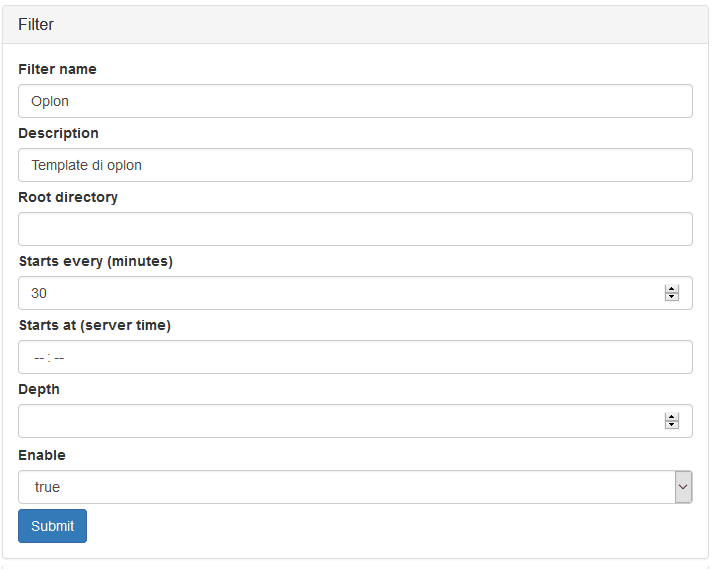This screenshot has height=571, width=717.
Task: Select the minutes part of Starts at time
Action: pos(59,358)
